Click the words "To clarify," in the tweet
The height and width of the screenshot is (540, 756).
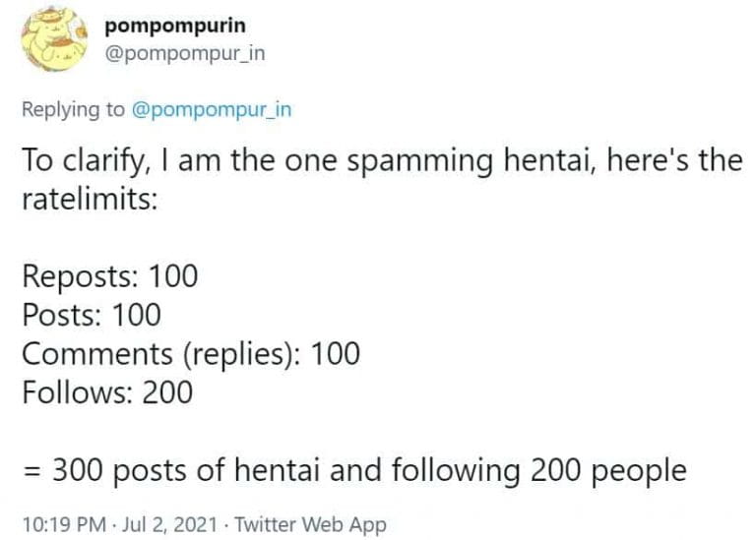[x=84, y=160]
